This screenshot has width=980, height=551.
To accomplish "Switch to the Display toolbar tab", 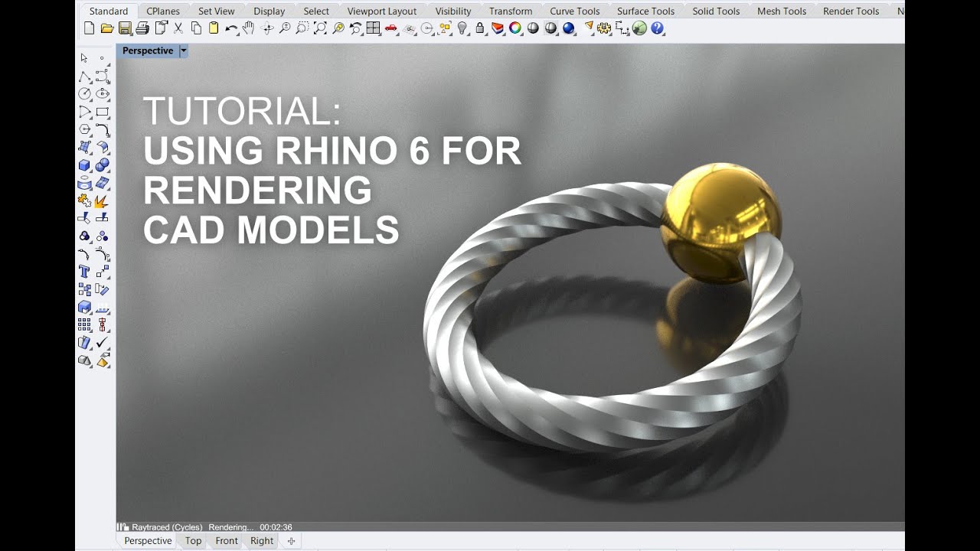I will [269, 11].
